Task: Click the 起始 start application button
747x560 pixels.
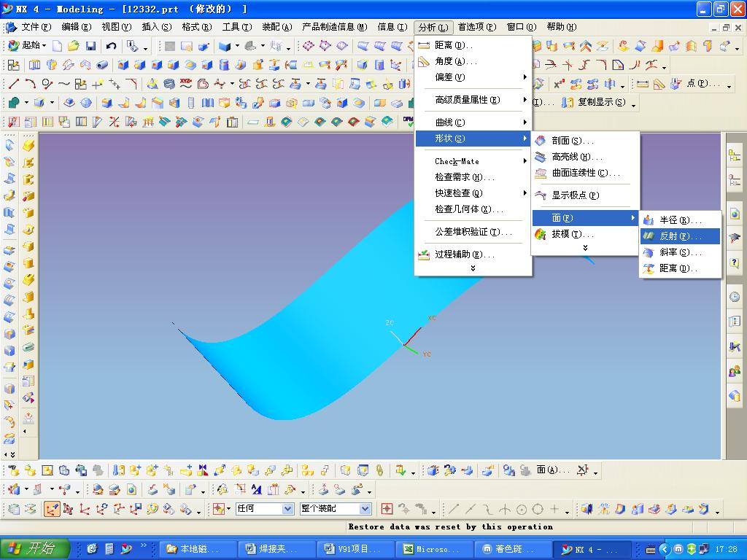Action: point(28,46)
